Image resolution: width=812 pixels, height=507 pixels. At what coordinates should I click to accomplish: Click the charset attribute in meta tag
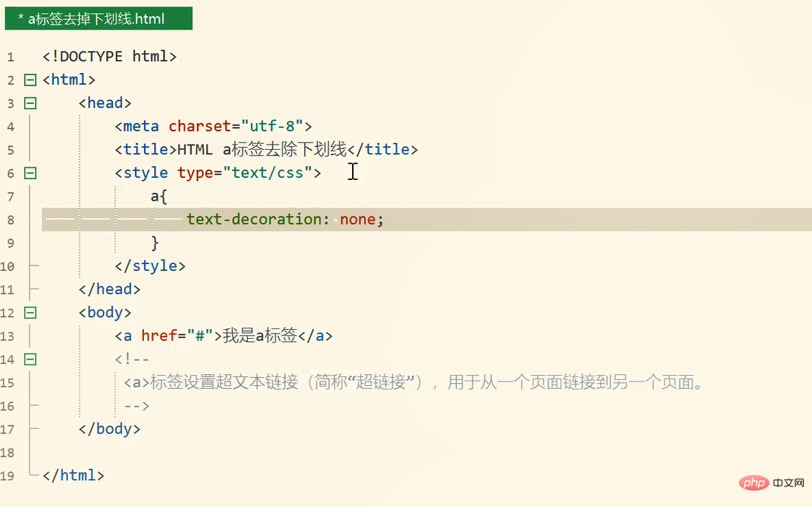tap(199, 126)
